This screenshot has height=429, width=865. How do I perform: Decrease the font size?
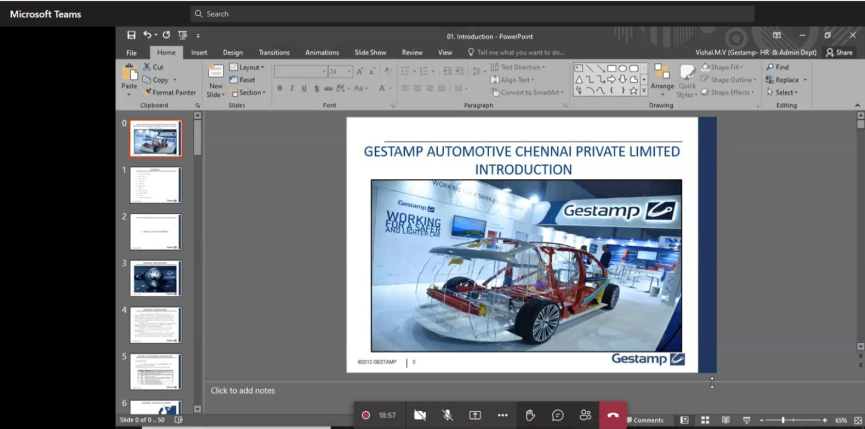pyautogui.click(x=372, y=72)
